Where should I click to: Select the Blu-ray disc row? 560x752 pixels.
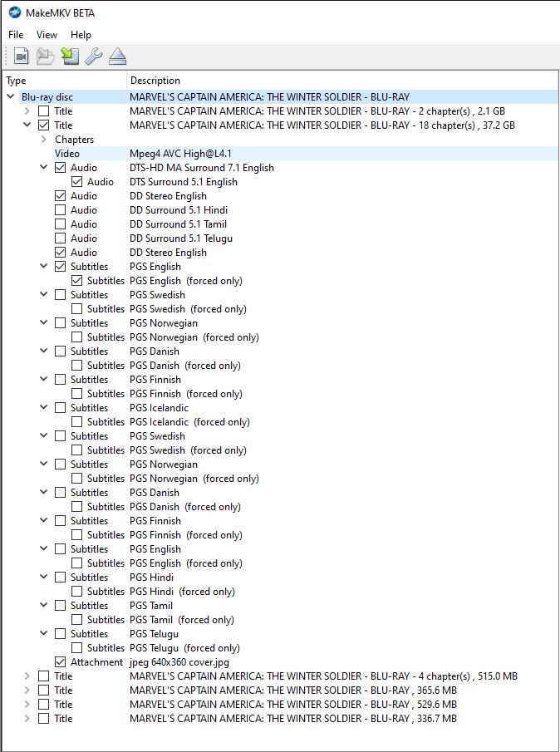281,97
